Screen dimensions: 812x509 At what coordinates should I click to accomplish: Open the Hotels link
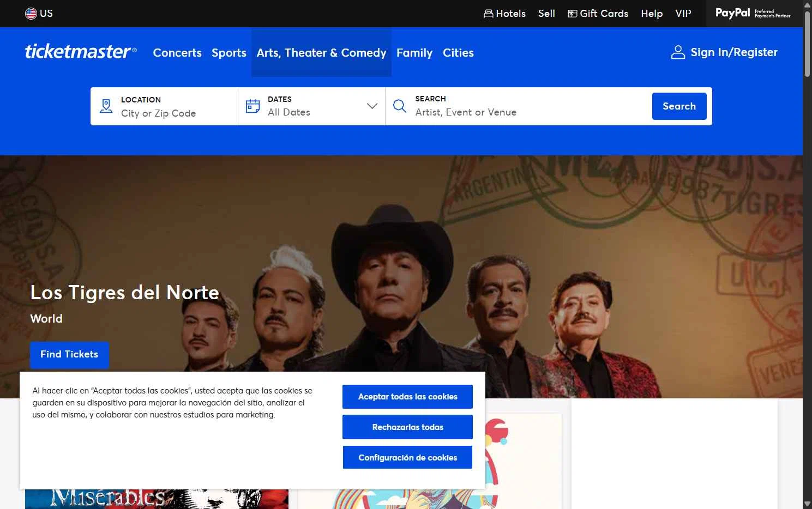(x=511, y=14)
